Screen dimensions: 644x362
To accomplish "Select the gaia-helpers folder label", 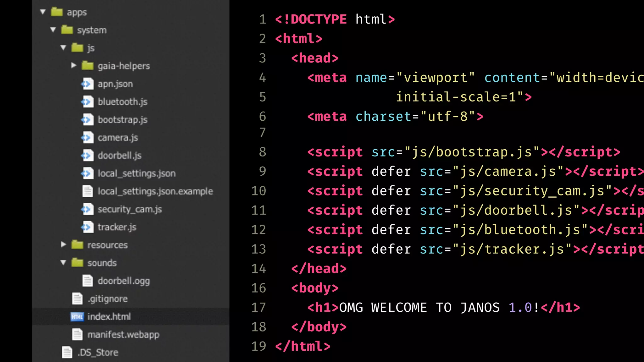I will click(x=124, y=66).
